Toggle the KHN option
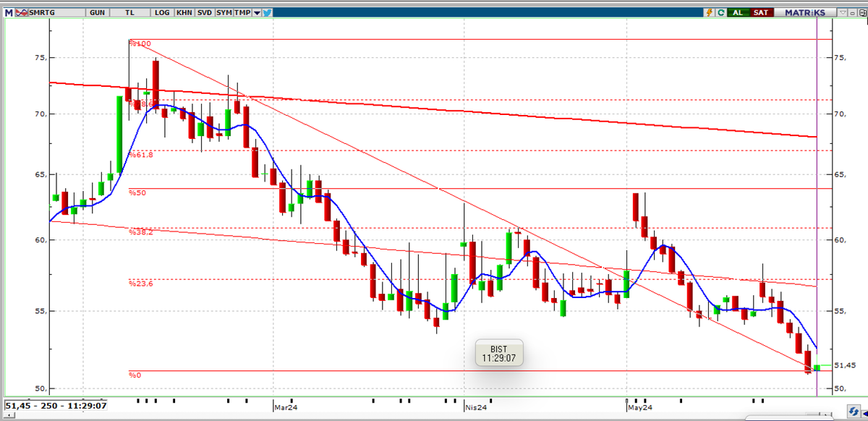 point(184,12)
